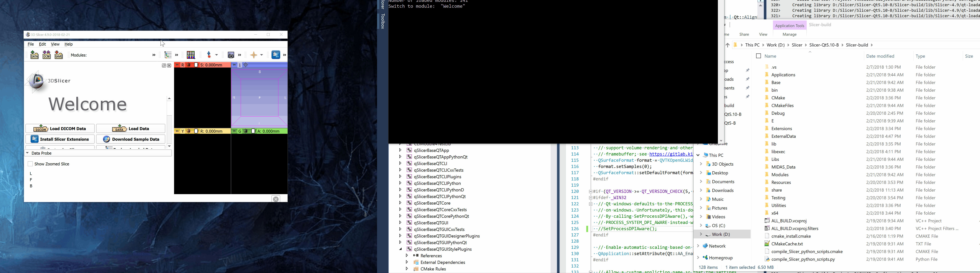Collapse code block at line 120
The width and height of the screenshot is (980, 273).
tap(590, 192)
